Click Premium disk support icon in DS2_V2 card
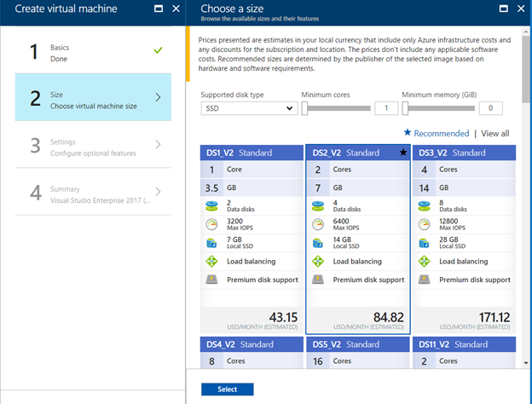This screenshot has width=532, height=404. pyautogui.click(x=317, y=280)
